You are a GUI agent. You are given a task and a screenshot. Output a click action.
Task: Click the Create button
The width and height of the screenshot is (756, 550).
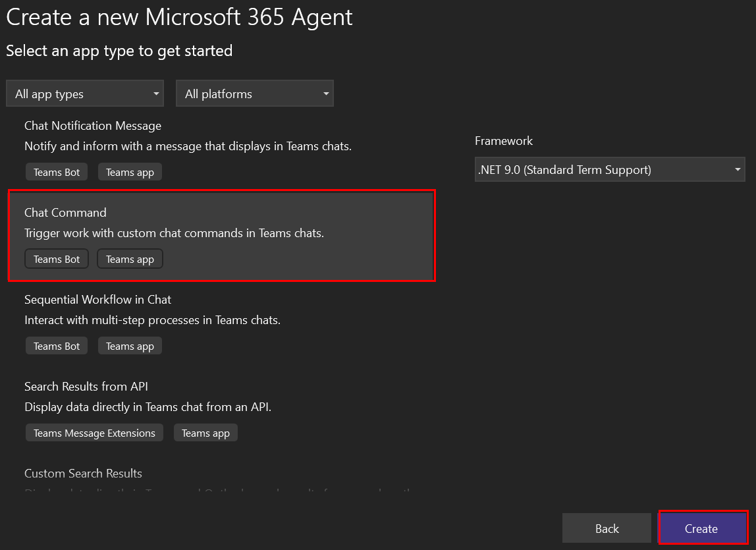701,528
